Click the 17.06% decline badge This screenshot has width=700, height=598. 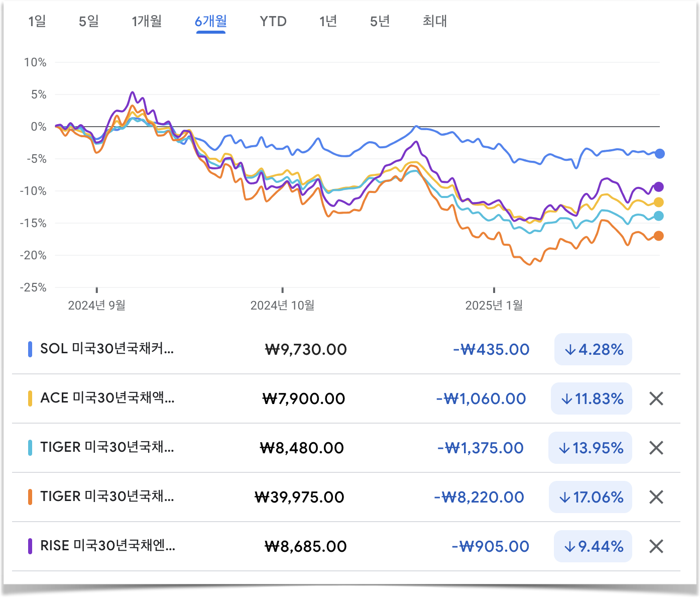[x=591, y=497]
